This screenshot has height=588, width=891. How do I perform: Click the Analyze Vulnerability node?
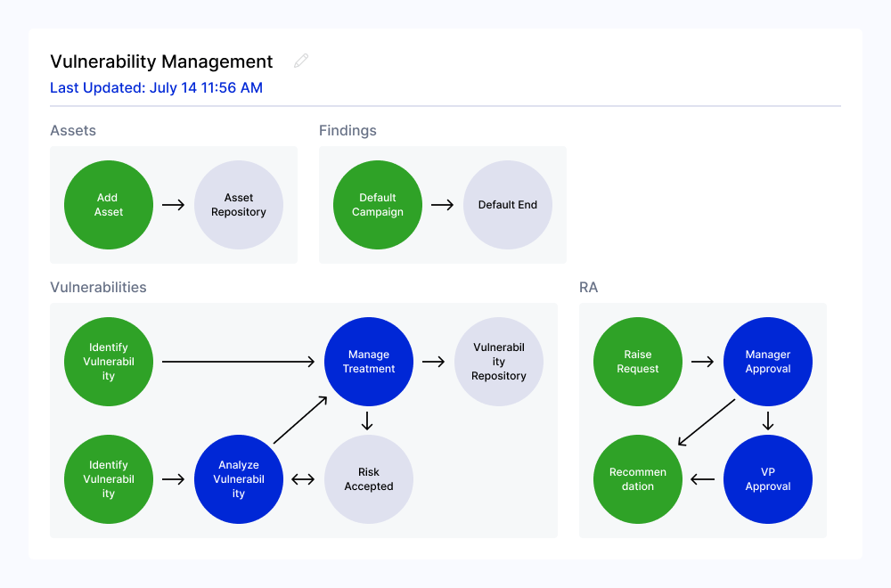tap(239, 479)
